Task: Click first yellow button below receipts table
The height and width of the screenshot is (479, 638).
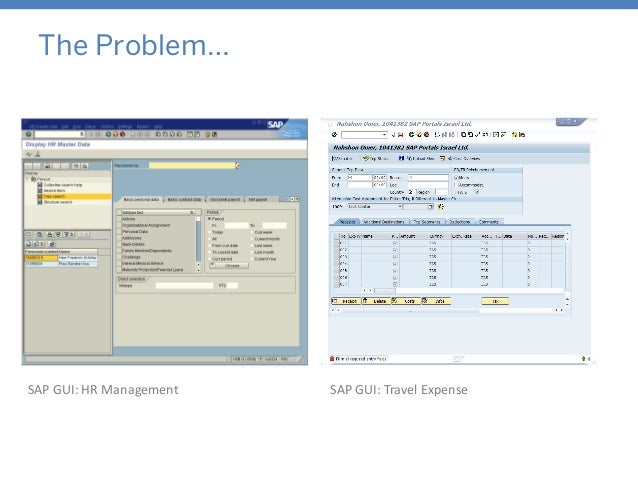Action: point(346,301)
